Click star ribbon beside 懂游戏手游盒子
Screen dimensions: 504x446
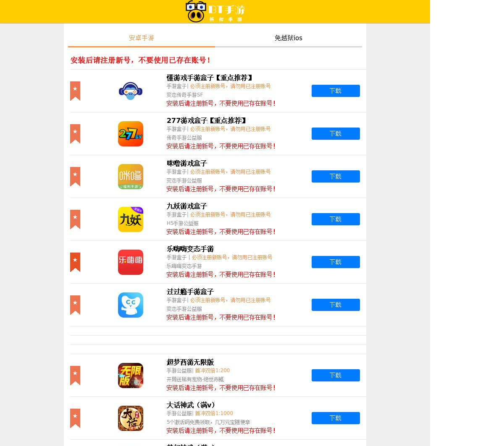pyautogui.click(x=75, y=91)
